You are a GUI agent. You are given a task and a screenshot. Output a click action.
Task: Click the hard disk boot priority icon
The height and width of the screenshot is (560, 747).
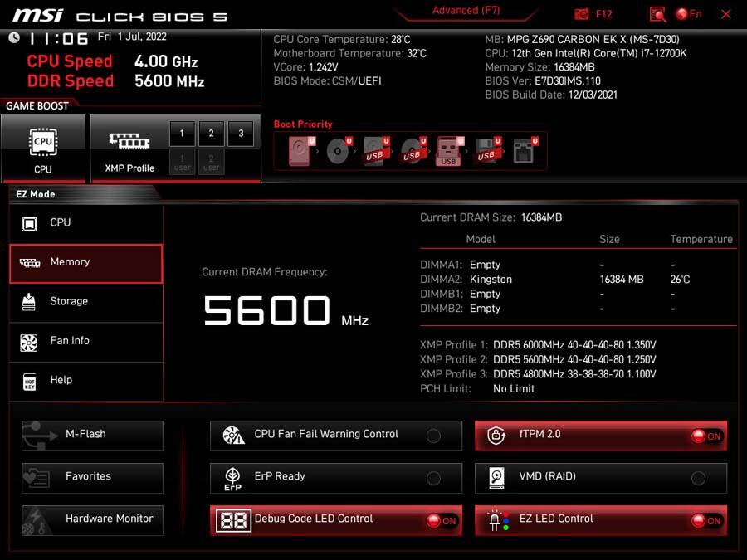tap(301, 151)
